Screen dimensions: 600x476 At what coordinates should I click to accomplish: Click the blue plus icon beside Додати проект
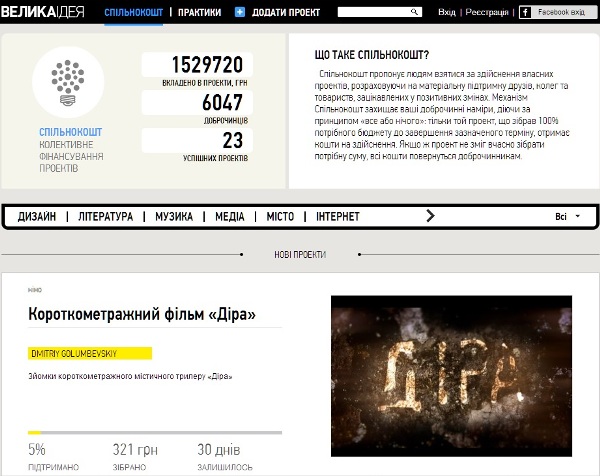pos(240,13)
